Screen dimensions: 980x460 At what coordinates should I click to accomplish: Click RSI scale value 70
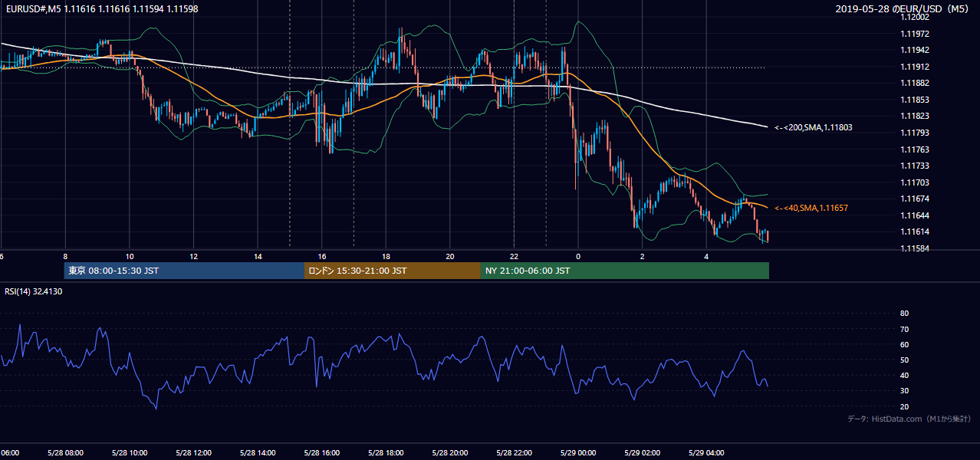click(904, 329)
